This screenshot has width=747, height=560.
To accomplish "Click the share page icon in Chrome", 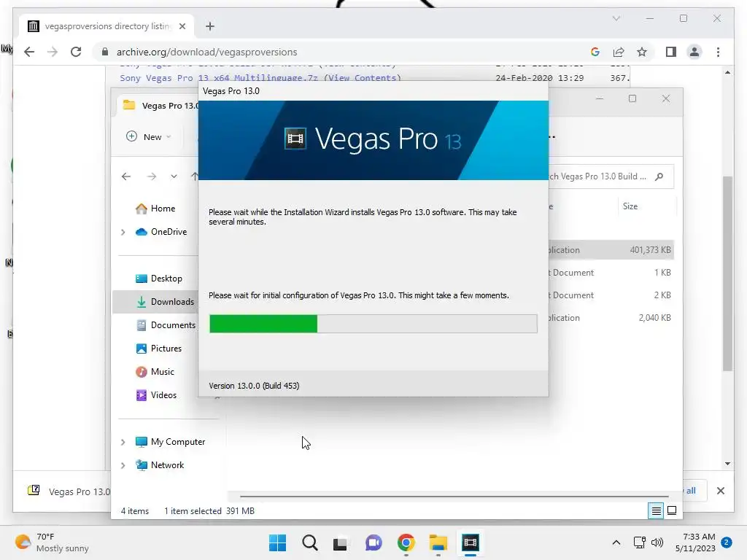I will [619, 52].
